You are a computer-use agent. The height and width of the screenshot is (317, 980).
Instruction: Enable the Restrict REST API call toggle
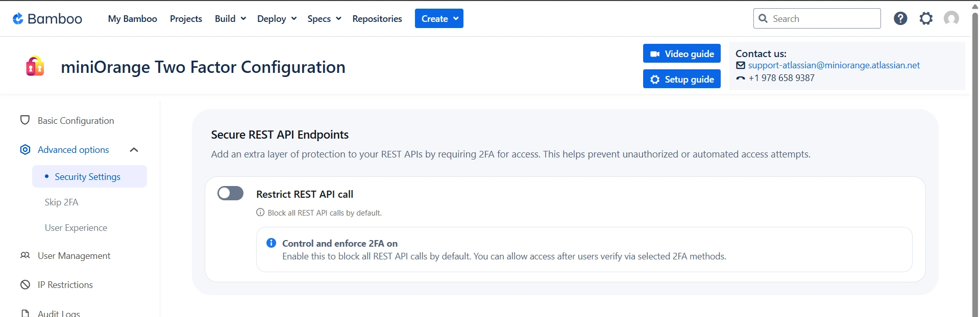[230, 193]
